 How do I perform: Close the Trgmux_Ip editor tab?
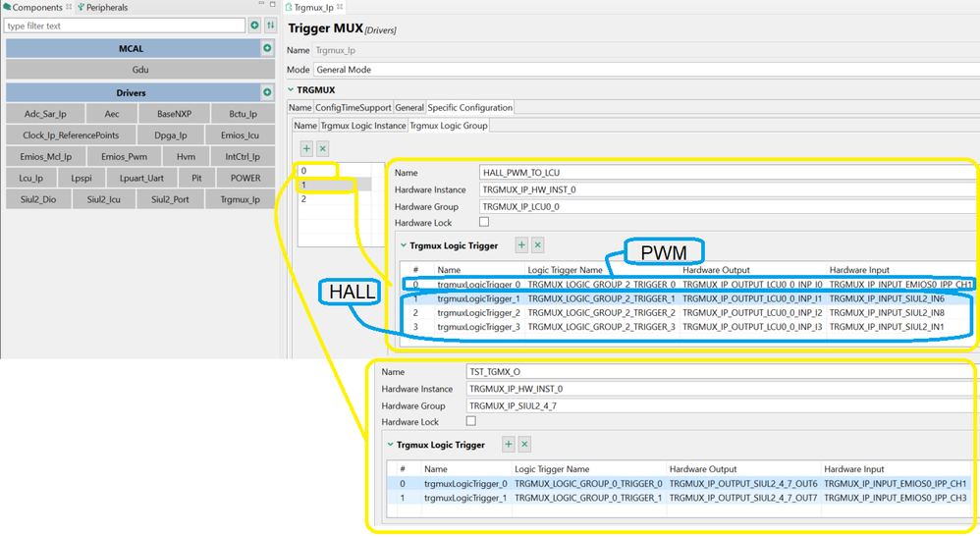(340, 7)
